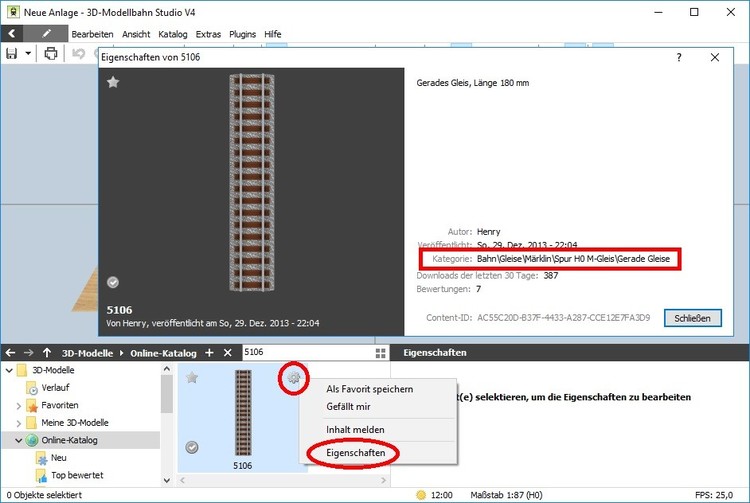The height and width of the screenshot is (503, 750).
Task: Select the Favoriten folder
Action: tap(59, 405)
